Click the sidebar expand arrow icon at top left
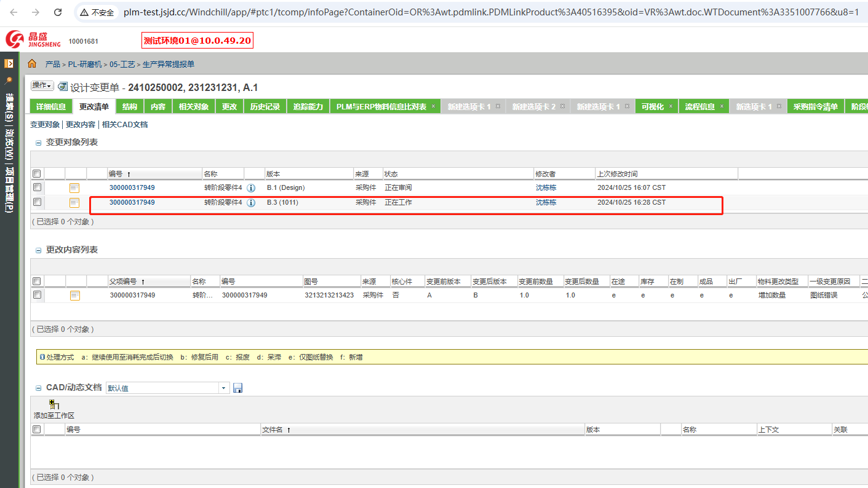 pos(9,63)
